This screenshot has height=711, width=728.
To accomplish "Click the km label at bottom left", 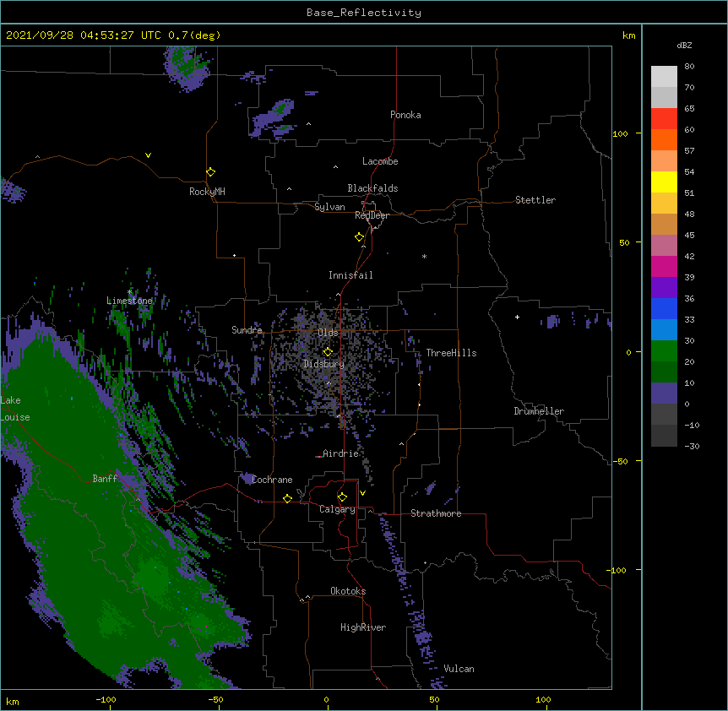I will (x=13, y=701).
